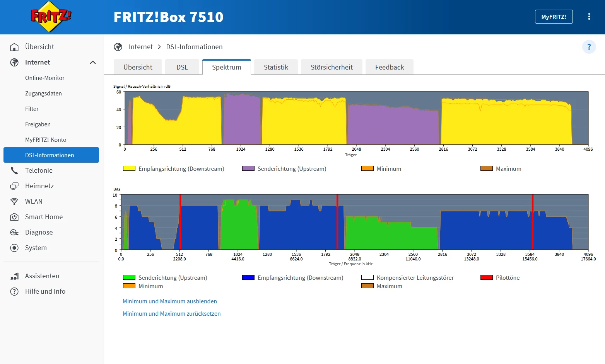Switch to the Statistik tab

[276, 67]
